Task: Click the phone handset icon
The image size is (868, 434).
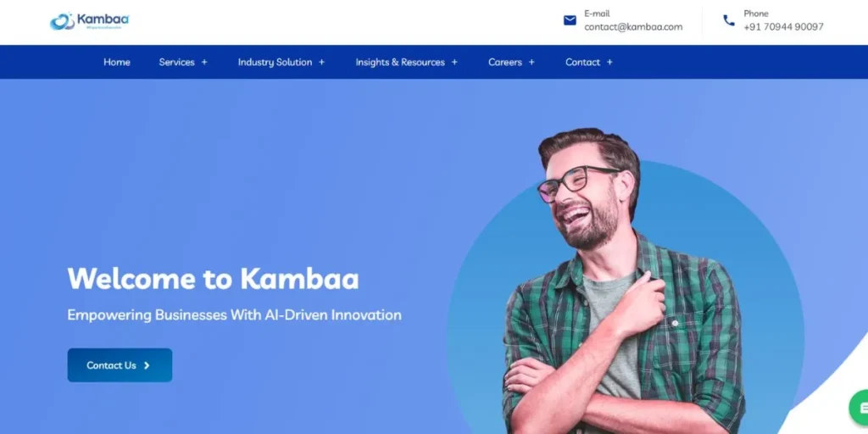Action: pos(729,20)
